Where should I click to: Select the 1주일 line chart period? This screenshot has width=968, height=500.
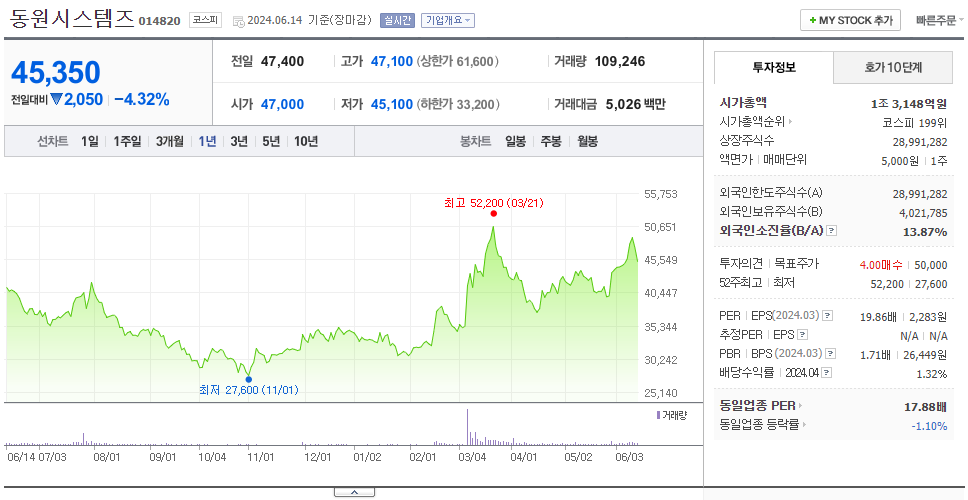click(x=127, y=141)
